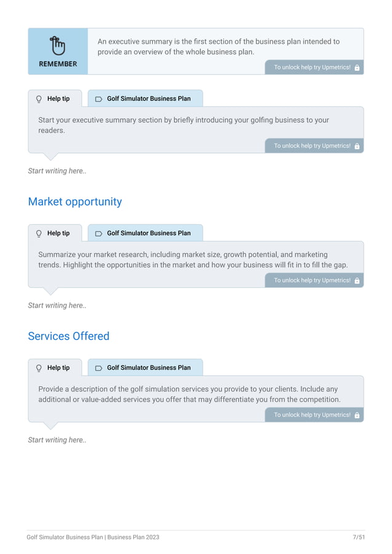This screenshot has height=554, width=392.
Task: Click the lock icon in the Market opportunity tip box
Action: click(x=357, y=281)
